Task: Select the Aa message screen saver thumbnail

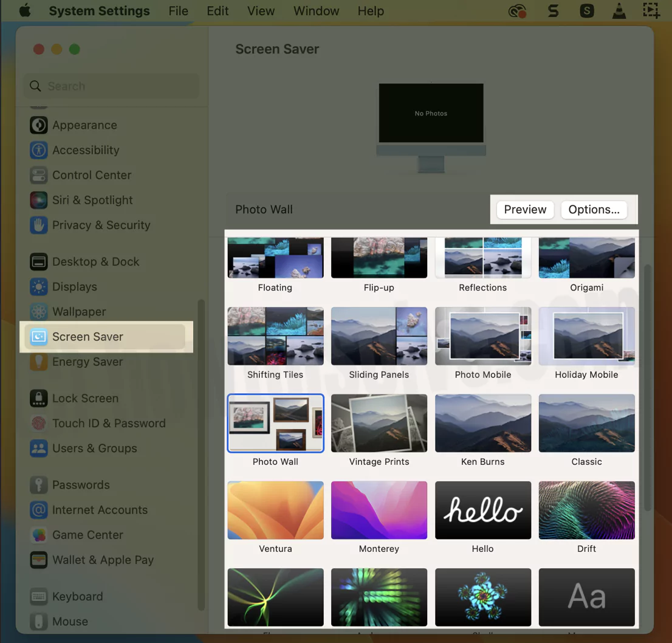Action: click(587, 597)
